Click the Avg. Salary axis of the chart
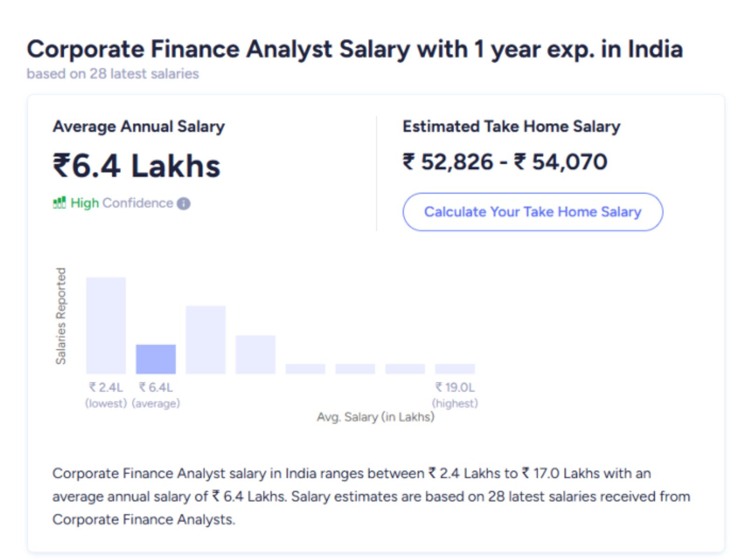Viewport: 747px width, 560px height. pos(375,417)
